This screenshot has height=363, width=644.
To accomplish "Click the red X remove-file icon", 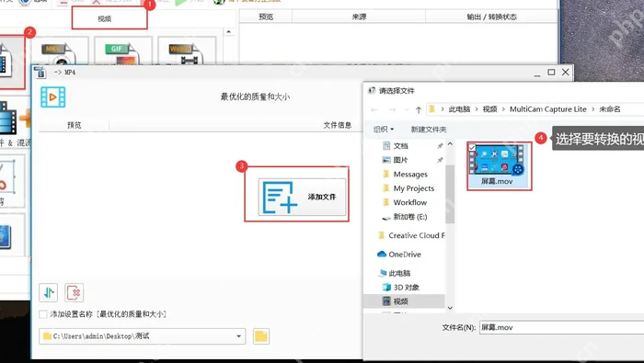I will (74, 292).
